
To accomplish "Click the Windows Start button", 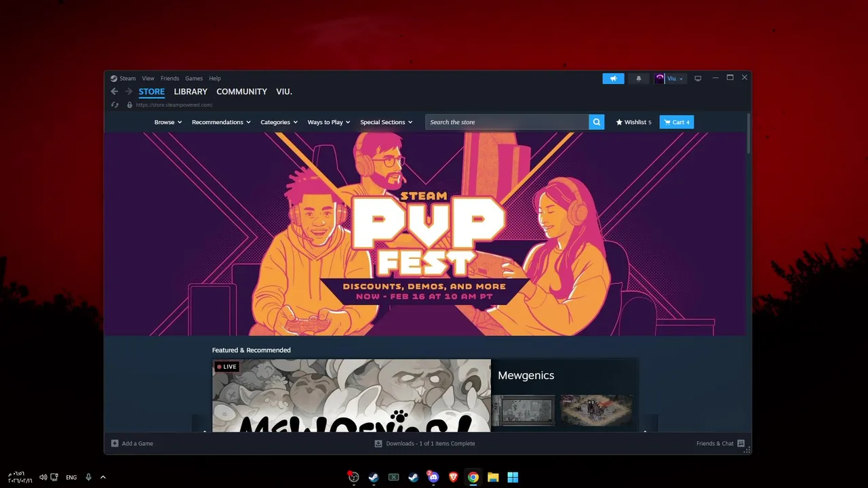I will coord(513,477).
